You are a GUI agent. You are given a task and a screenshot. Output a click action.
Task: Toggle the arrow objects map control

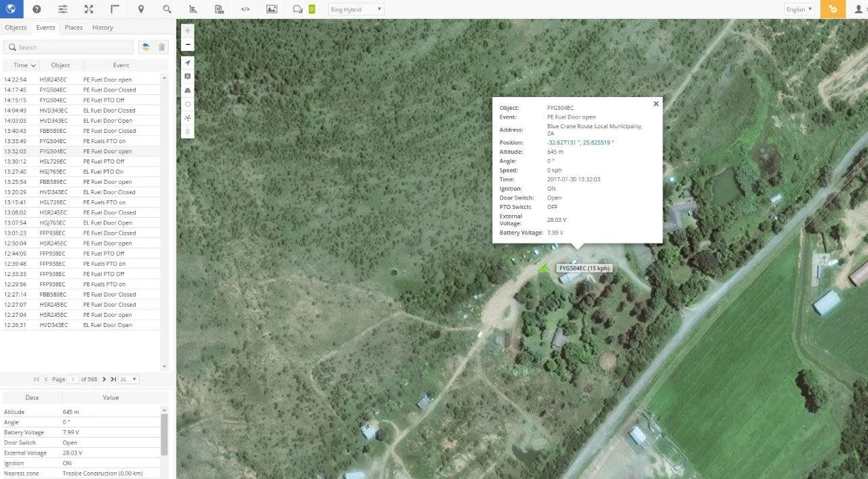[188, 63]
